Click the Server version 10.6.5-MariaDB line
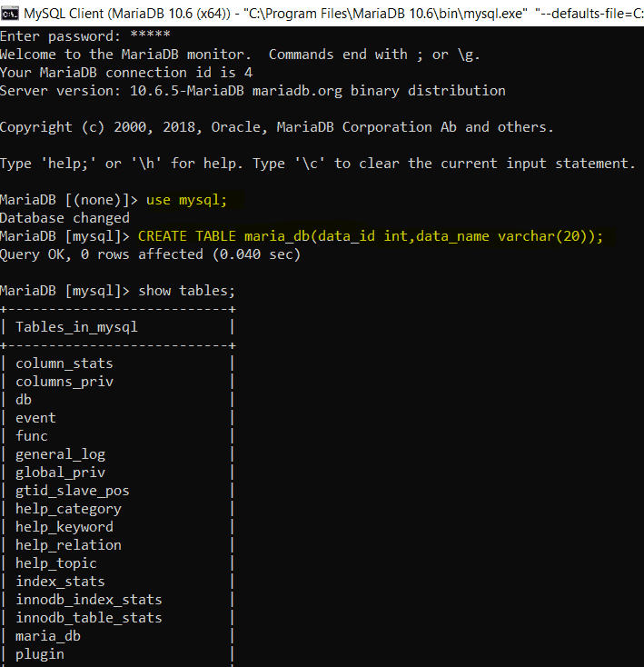This screenshot has width=644, height=667. point(253,91)
